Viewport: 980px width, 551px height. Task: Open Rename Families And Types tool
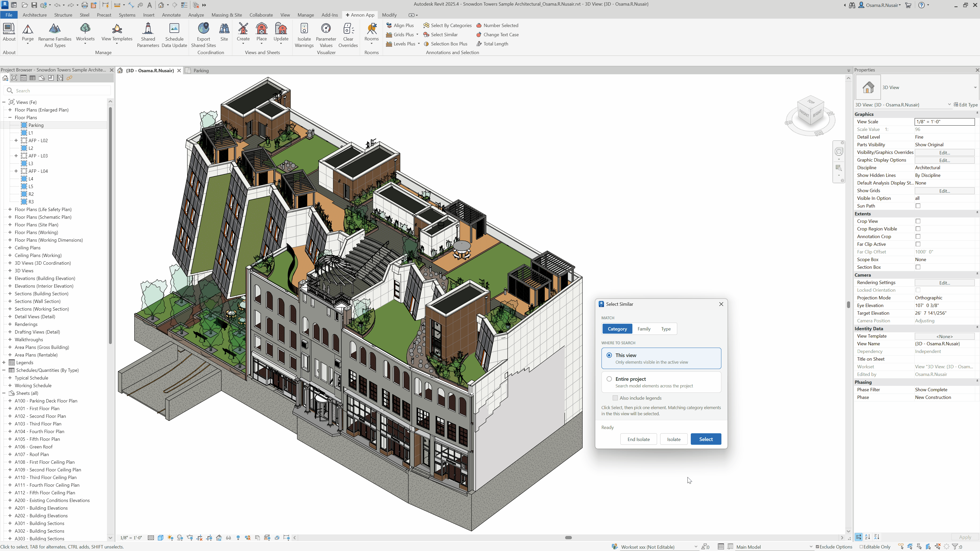(x=55, y=35)
